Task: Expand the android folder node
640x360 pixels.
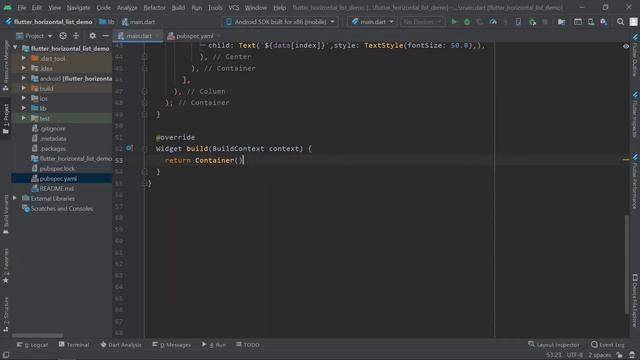Action: click(24, 78)
